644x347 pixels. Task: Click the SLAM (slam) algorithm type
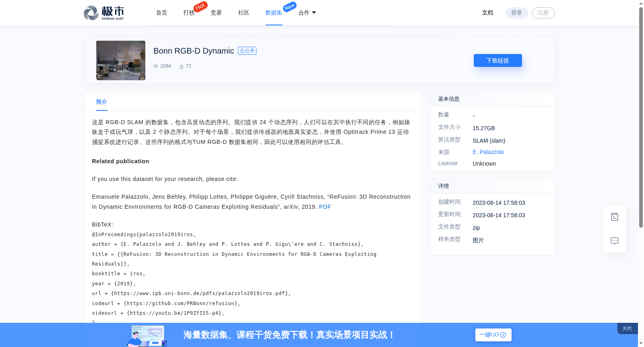pos(489,141)
